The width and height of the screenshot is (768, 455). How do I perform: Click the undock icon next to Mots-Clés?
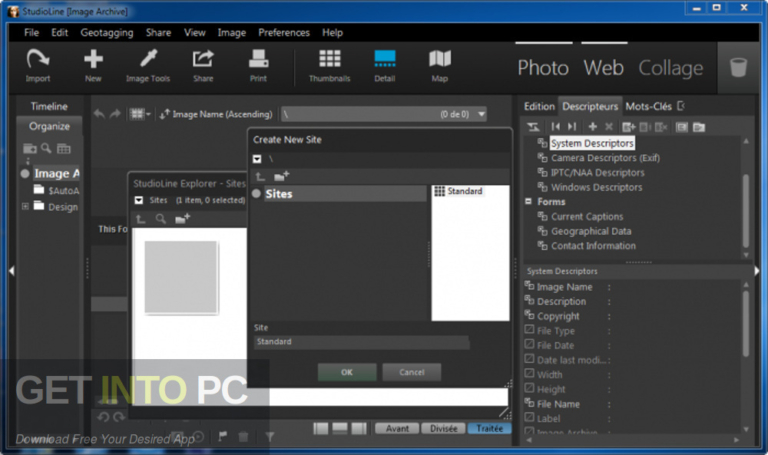(681, 106)
